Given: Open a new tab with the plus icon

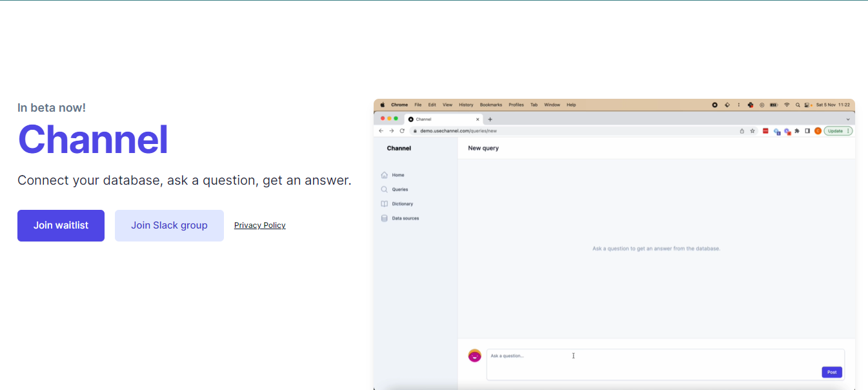Looking at the screenshot, I should coord(490,119).
